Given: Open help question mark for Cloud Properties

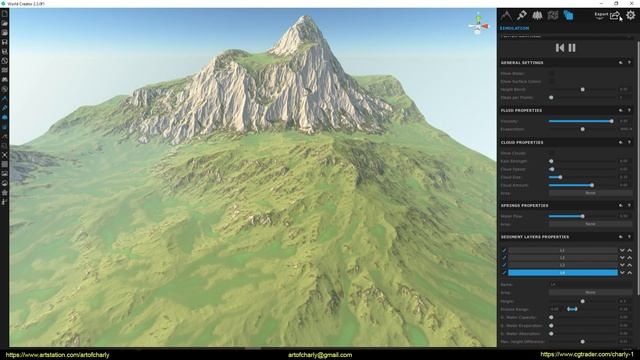Looking at the screenshot, I should point(629,142).
